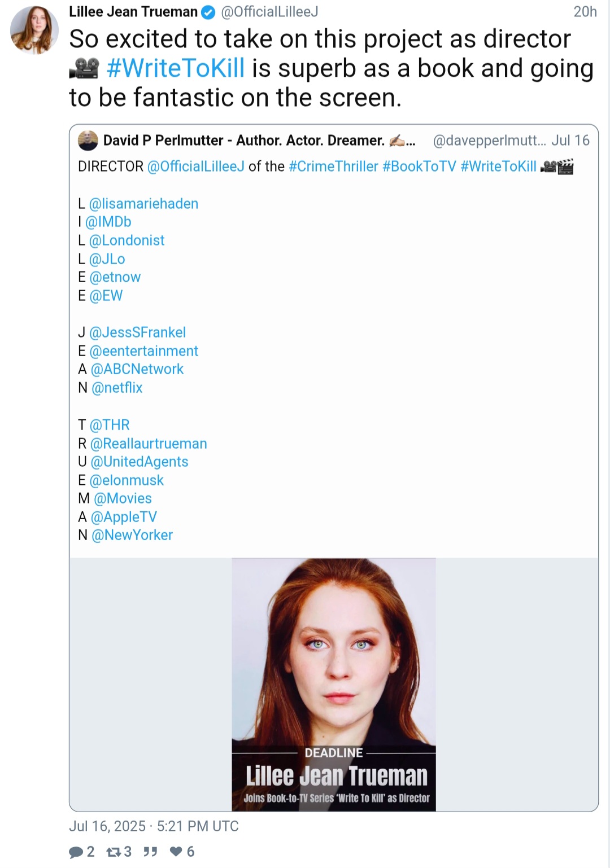Retweet using the arrows icon
The image size is (610, 868).
114,852
